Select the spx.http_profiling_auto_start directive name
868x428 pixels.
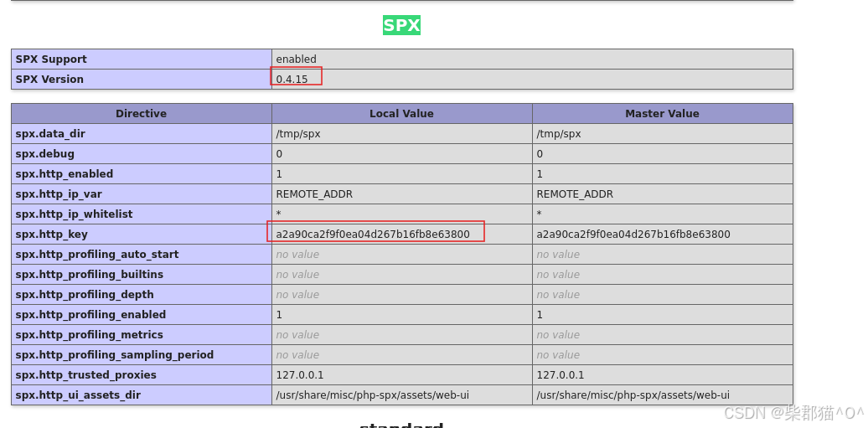click(x=97, y=254)
